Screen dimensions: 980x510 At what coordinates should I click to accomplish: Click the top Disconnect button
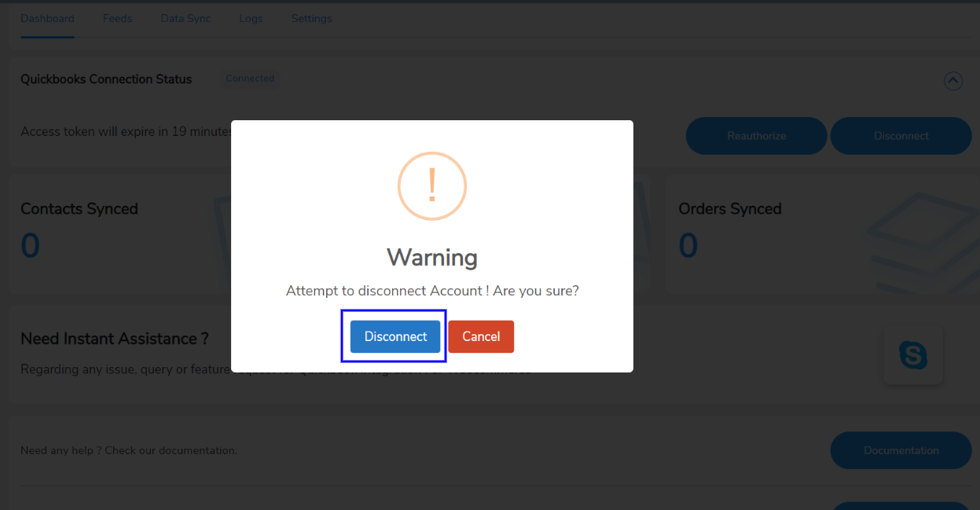901,136
